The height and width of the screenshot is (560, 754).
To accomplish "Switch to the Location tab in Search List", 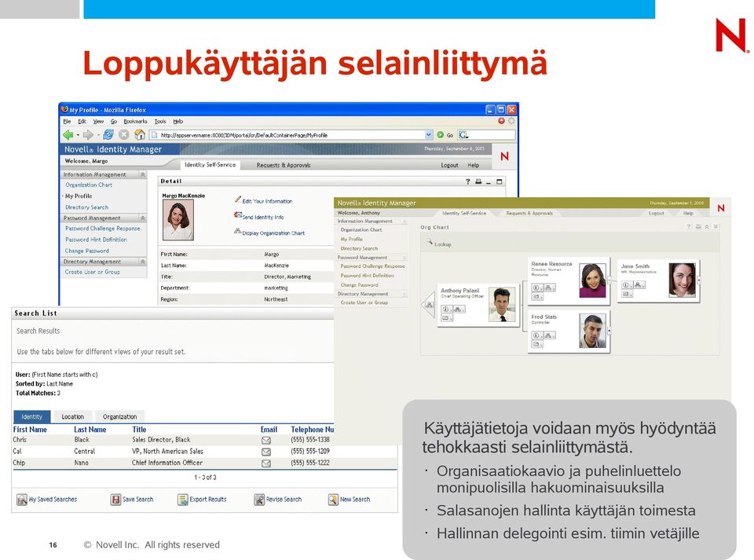I will click(x=72, y=417).
